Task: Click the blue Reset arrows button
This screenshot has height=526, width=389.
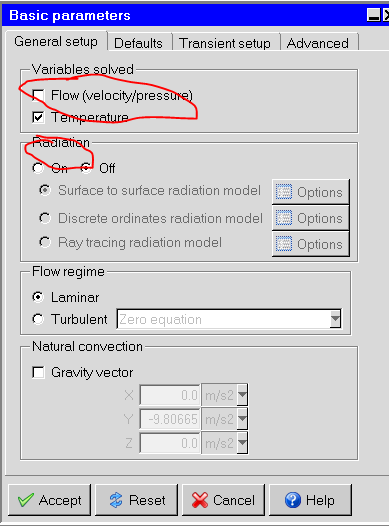Action: pos(136,500)
